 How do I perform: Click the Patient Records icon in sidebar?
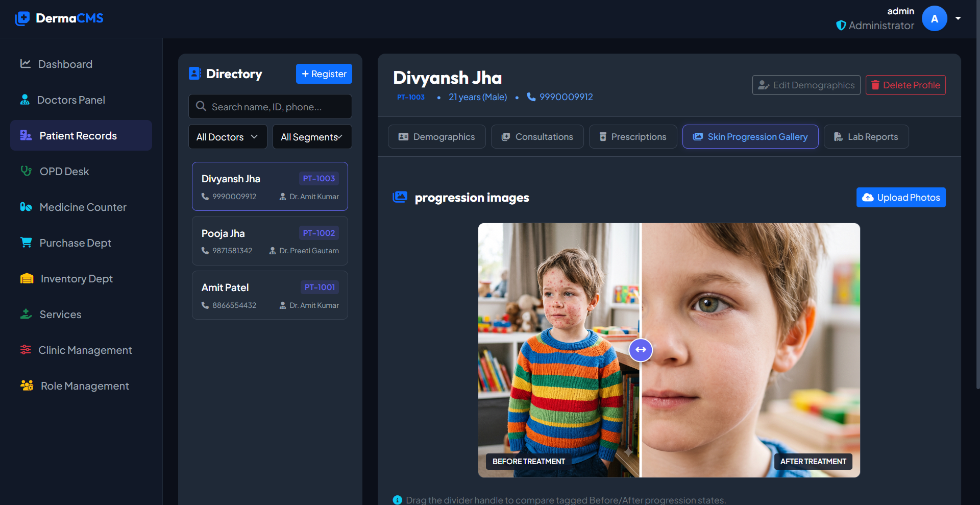point(26,135)
